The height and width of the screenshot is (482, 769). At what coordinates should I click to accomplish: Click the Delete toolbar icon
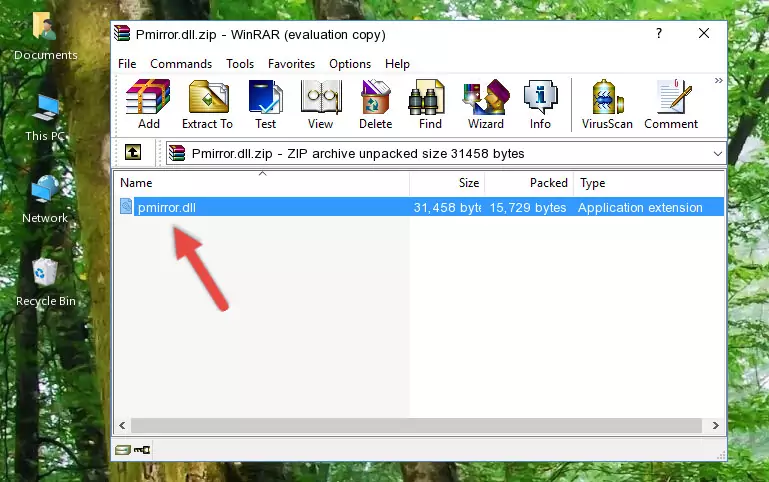[376, 104]
